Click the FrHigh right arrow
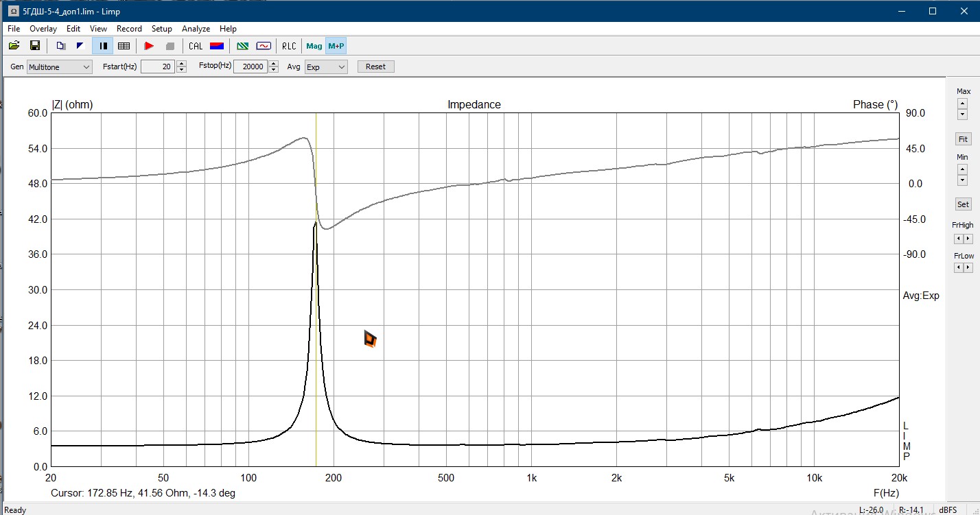This screenshot has height=515, width=980. click(x=968, y=239)
